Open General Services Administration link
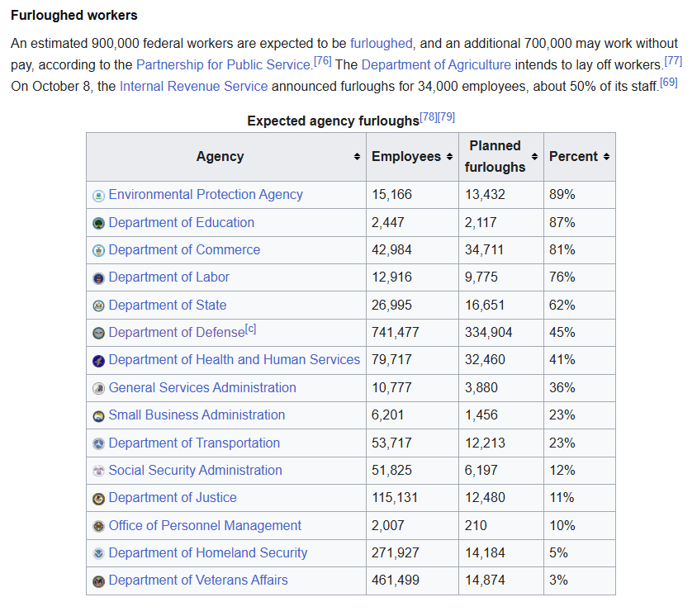The image size is (697, 616). [x=202, y=387]
